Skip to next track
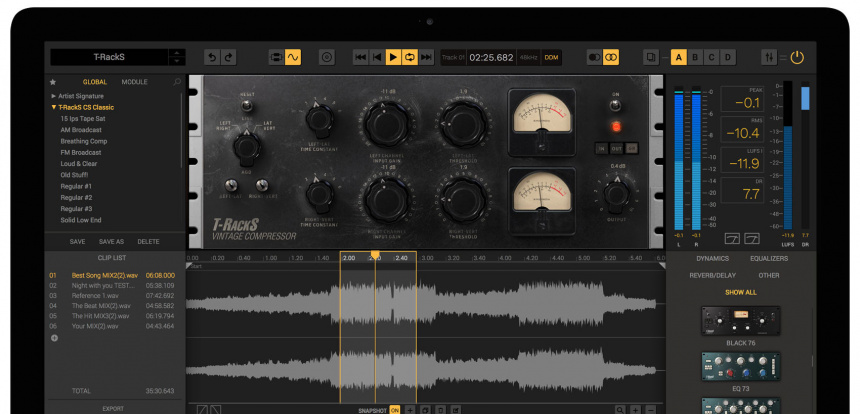This screenshot has width=860, height=414. [x=426, y=57]
